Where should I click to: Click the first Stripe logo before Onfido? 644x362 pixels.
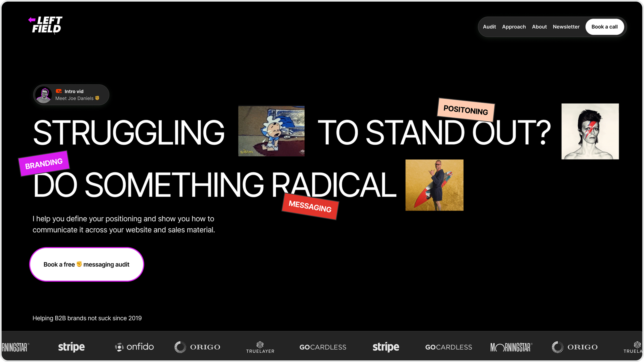72,347
